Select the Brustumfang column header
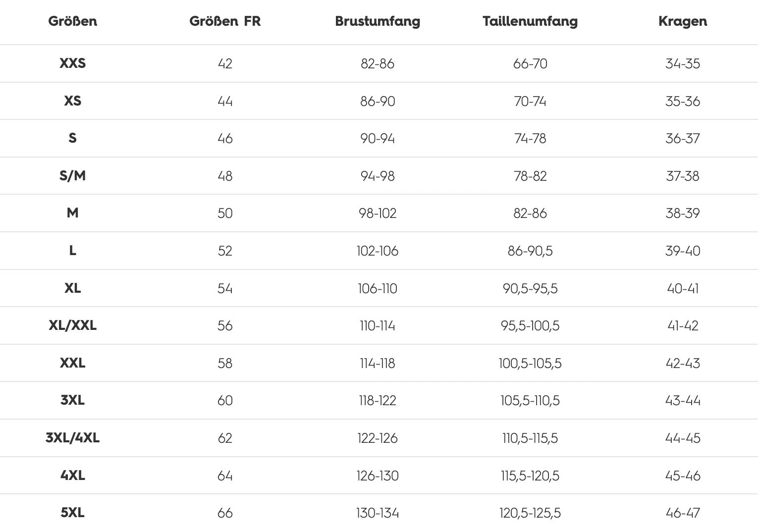 click(378, 21)
